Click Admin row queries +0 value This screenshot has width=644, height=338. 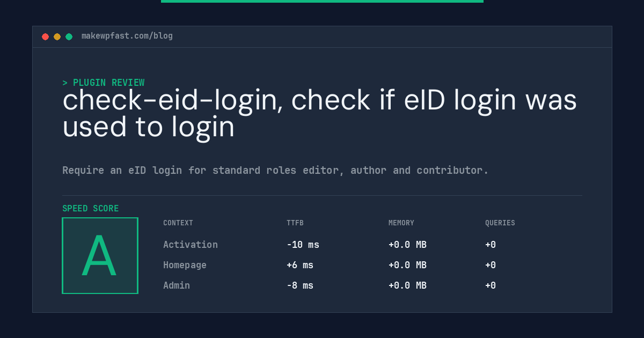pyautogui.click(x=491, y=285)
